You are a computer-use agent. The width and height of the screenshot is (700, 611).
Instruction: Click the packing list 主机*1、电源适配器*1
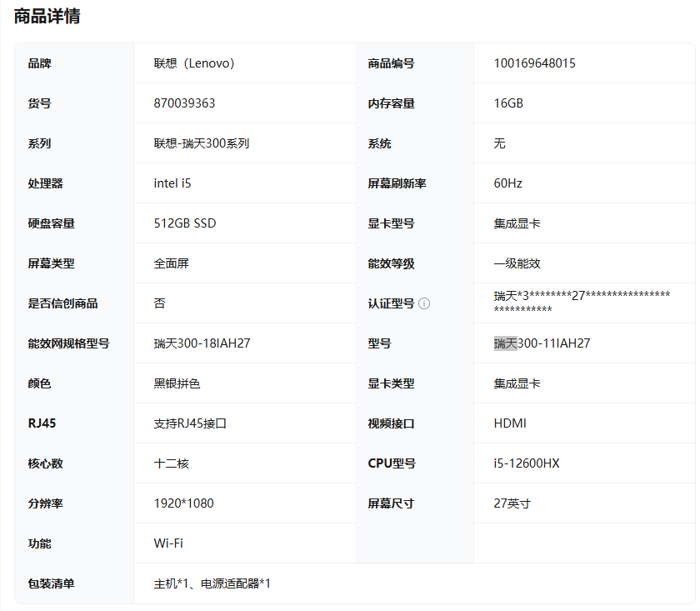click(x=212, y=583)
